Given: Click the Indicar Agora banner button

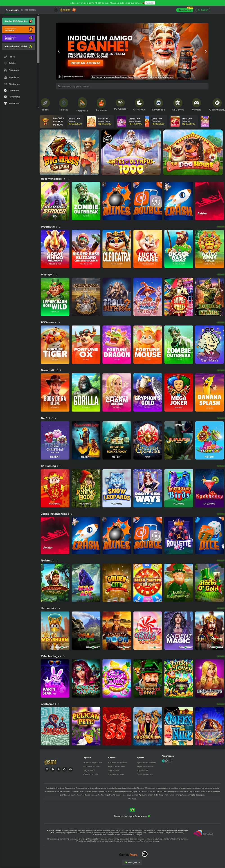Looking at the screenshot, I should 85,63.
